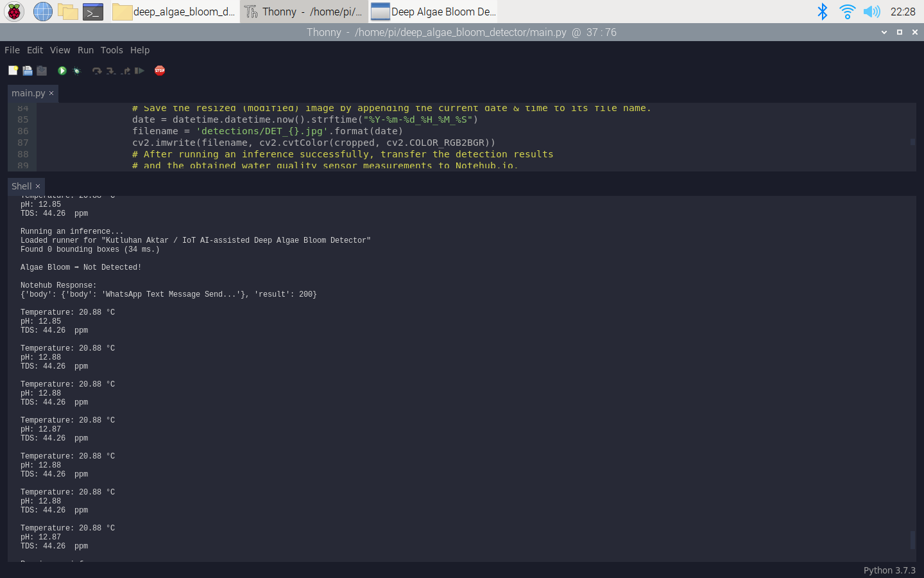
Task: Open the Run menu
Action: [85, 50]
